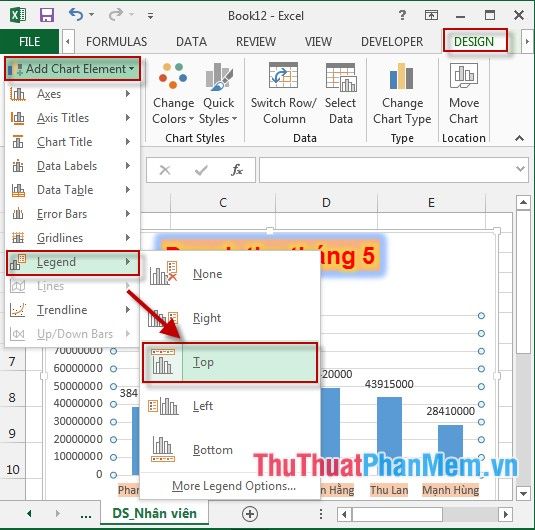This screenshot has width=535, height=530.
Task: Click the Save icon in quick access toolbar
Action: pyautogui.click(x=47, y=15)
